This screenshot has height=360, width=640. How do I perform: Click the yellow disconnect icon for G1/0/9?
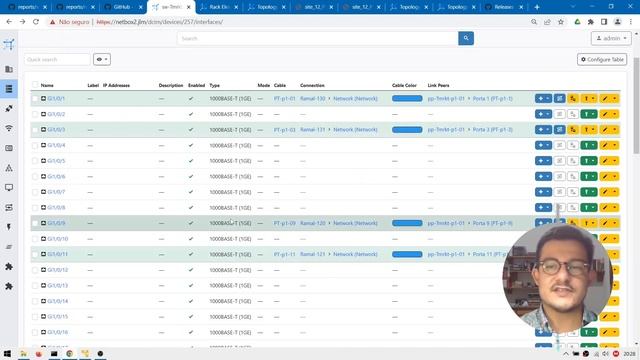[573, 223]
